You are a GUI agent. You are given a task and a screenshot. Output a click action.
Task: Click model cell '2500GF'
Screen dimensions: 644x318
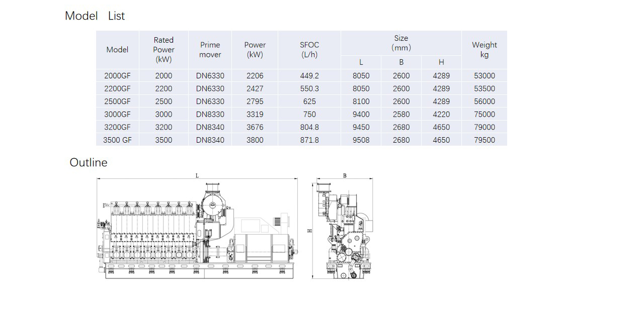coord(117,101)
